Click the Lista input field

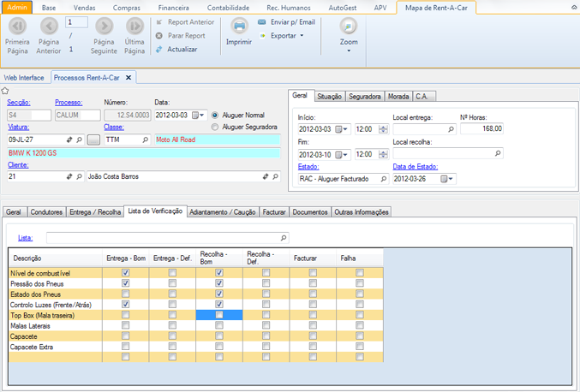[x=164, y=237]
